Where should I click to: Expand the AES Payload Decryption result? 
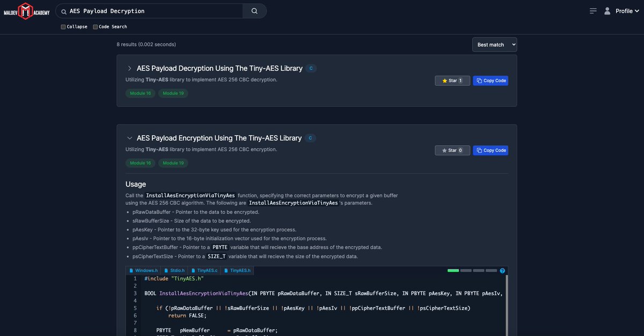pos(129,69)
